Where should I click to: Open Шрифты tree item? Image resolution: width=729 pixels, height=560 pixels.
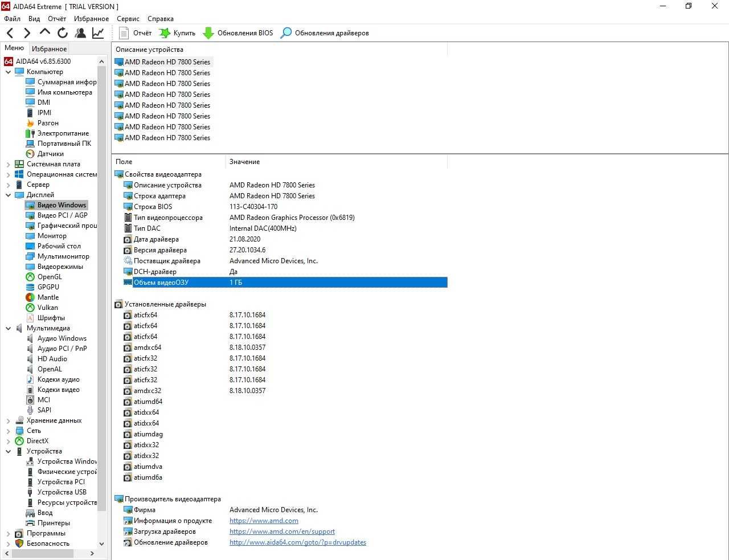point(51,318)
